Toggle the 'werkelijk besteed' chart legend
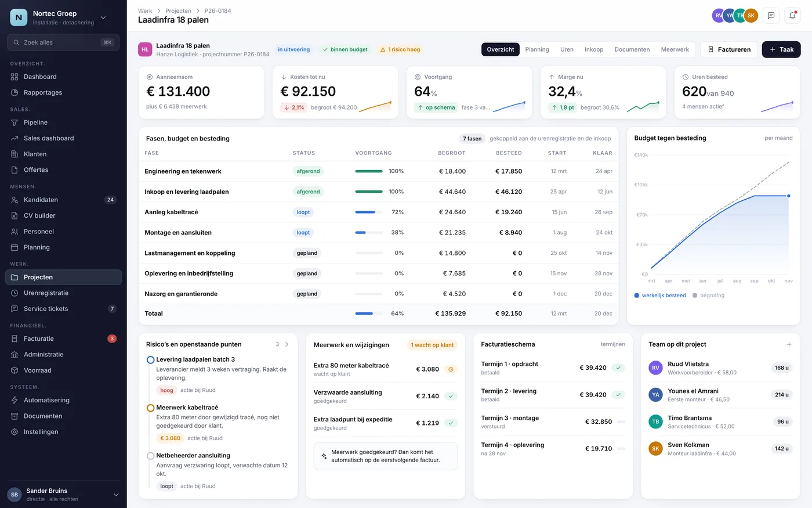The height and width of the screenshot is (508, 812). [660, 296]
